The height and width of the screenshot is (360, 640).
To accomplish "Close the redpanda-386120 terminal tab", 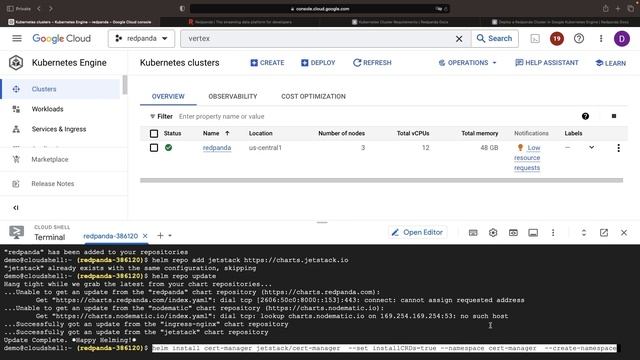I will pos(145,236).
